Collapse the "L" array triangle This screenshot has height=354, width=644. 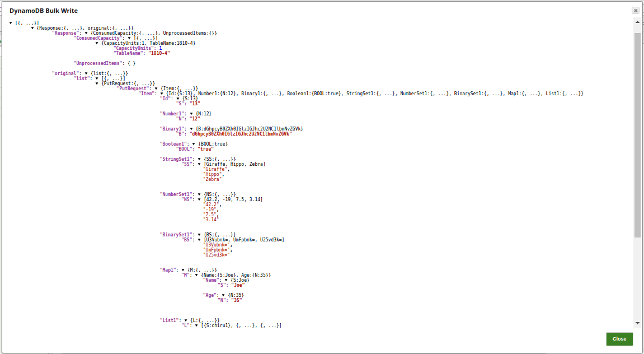[x=196, y=325]
